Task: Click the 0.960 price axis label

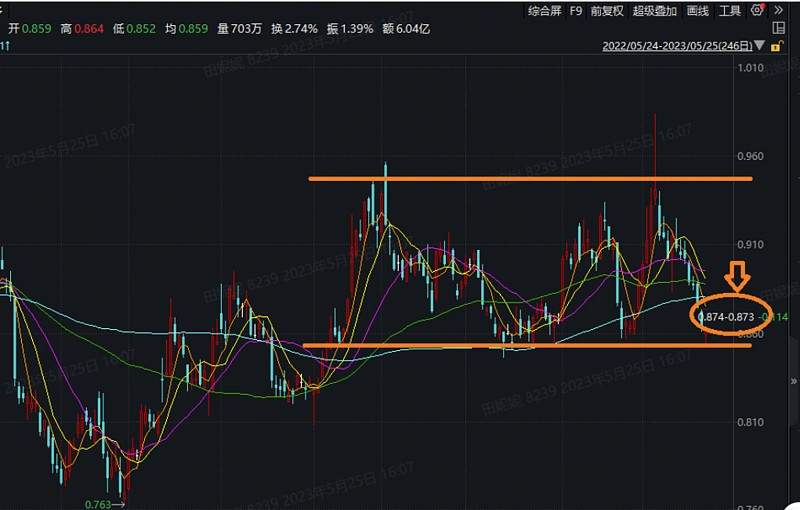Action: [751, 156]
